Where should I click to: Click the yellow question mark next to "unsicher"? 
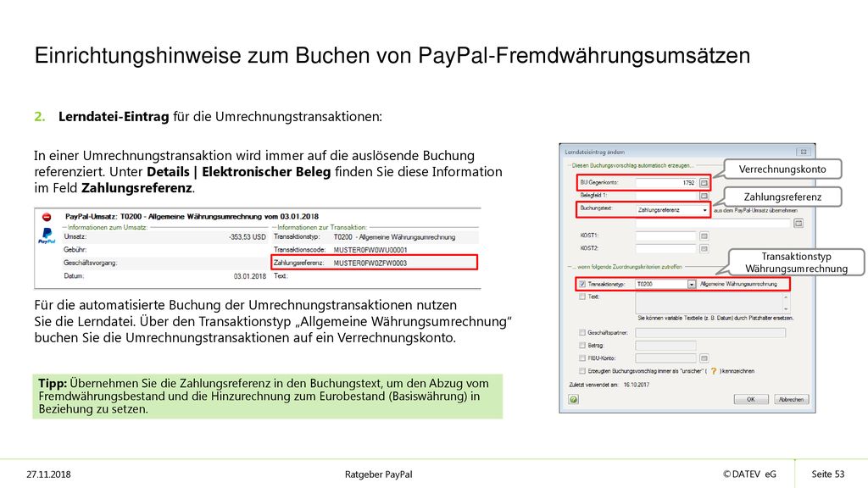tap(714, 371)
